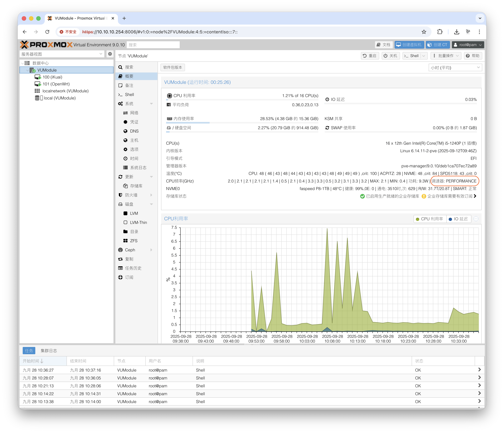This screenshot has width=504, height=433.
Task: Open the DNS settings page
Action: [134, 131]
